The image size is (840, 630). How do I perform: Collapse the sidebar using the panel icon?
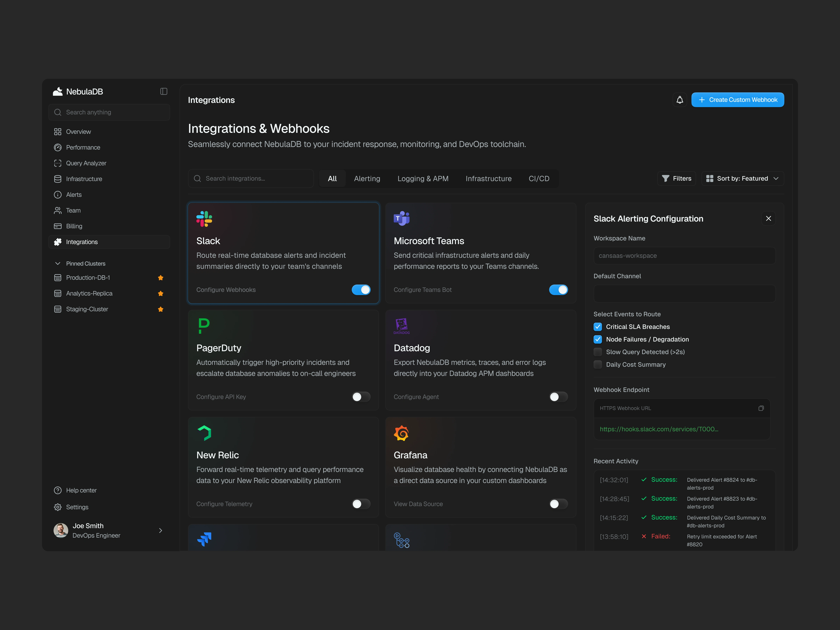(164, 92)
